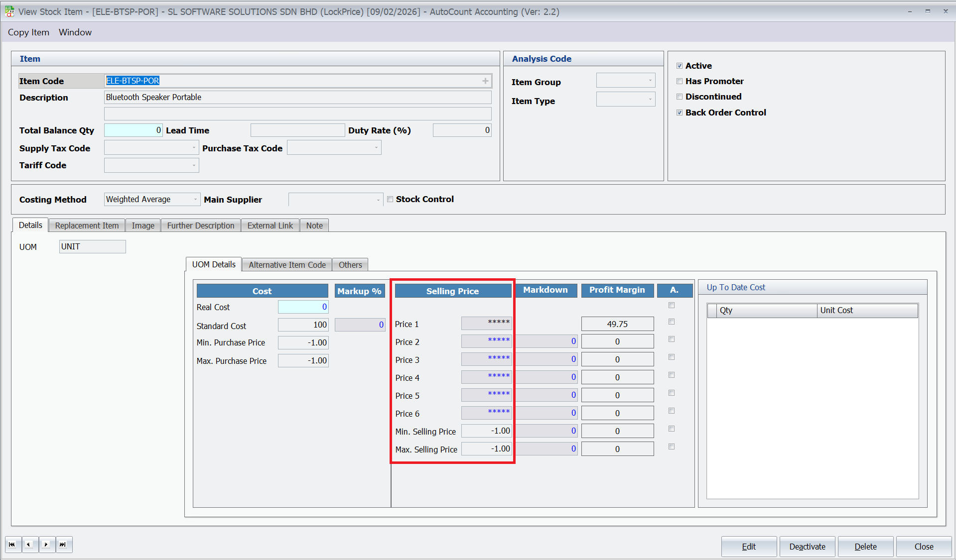The height and width of the screenshot is (560, 956).
Task: Open the Supply Tax Code dropdown
Action: click(194, 148)
